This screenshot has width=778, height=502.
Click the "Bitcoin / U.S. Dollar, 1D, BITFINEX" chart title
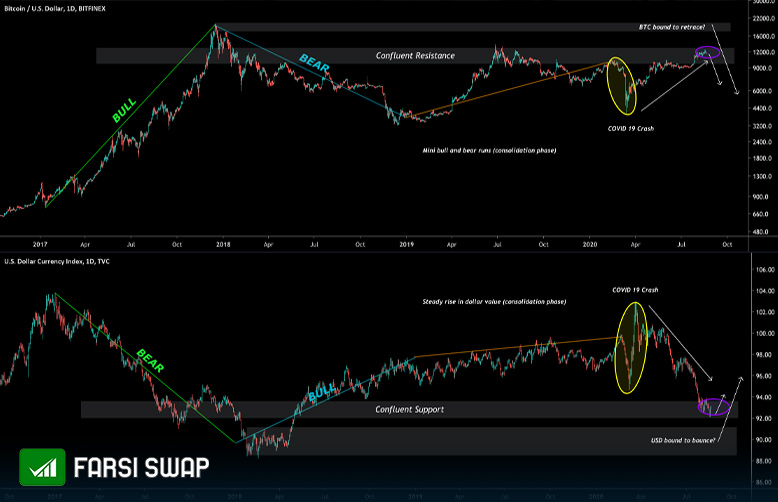tap(55, 8)
